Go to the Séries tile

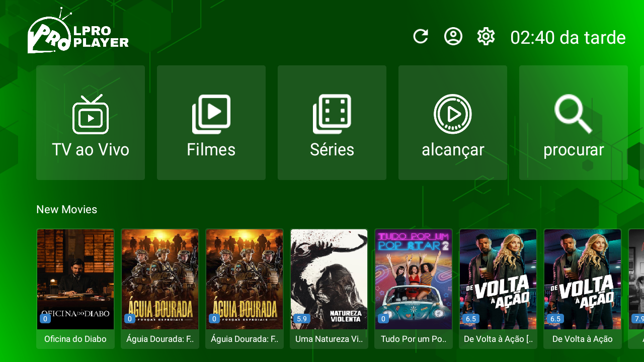(332, 123)
